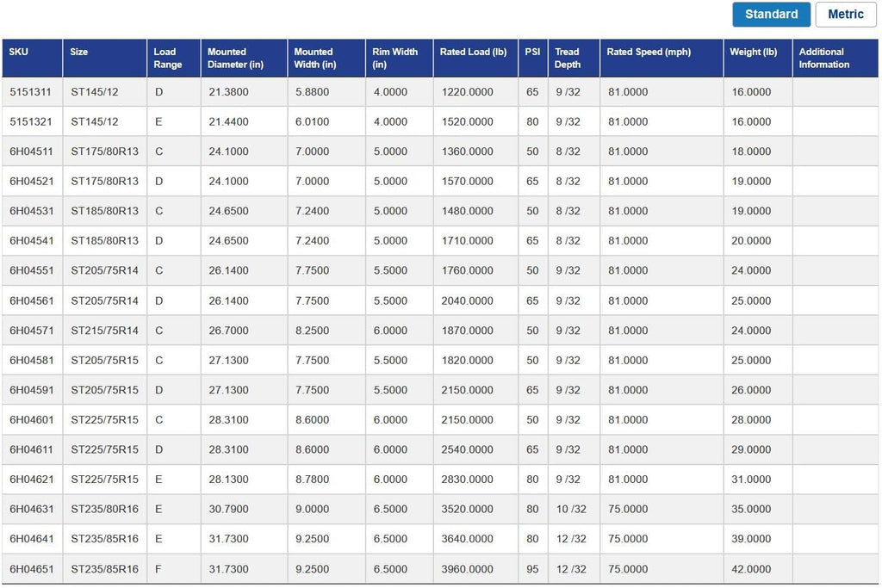Viewport: 882px width, 588px height.
Task: Click weight 39.0000 cell
Action: coord(758,539)
